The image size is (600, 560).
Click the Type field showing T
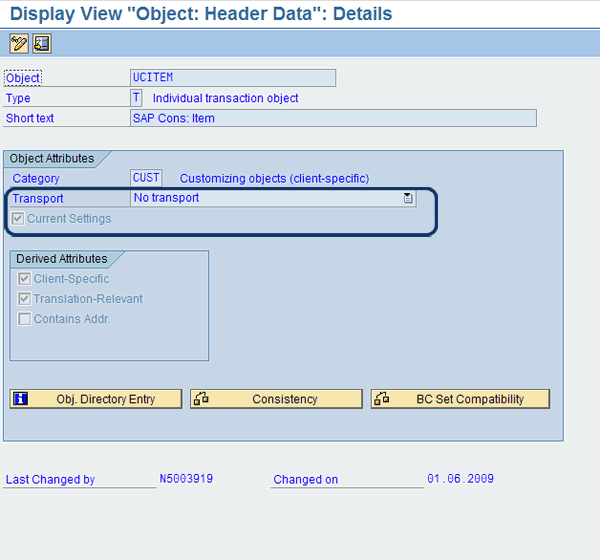point(136,98)
